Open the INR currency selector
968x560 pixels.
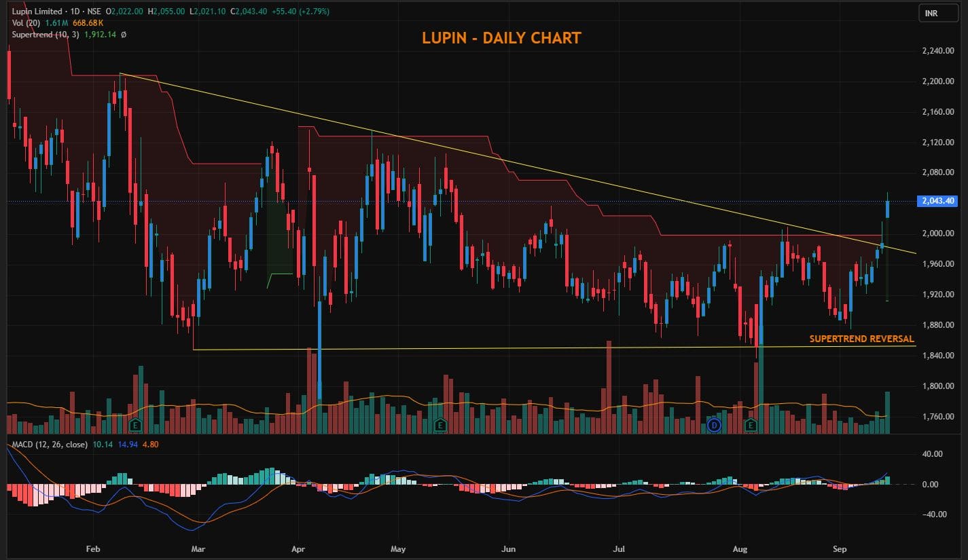[x=938, y=13]
